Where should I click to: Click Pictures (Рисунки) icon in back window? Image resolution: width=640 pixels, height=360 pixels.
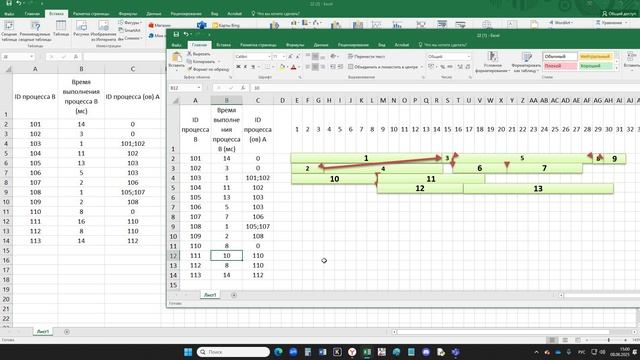coord(81,29)
